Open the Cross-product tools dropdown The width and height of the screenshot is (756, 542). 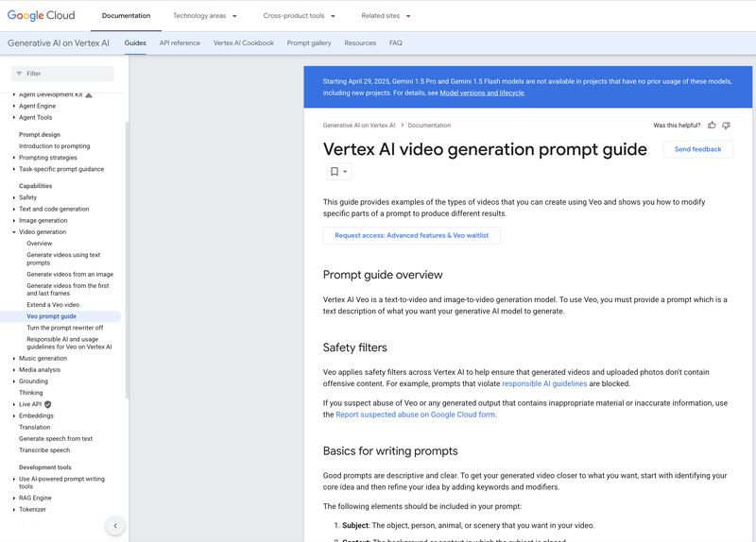[x=299, y=16]
